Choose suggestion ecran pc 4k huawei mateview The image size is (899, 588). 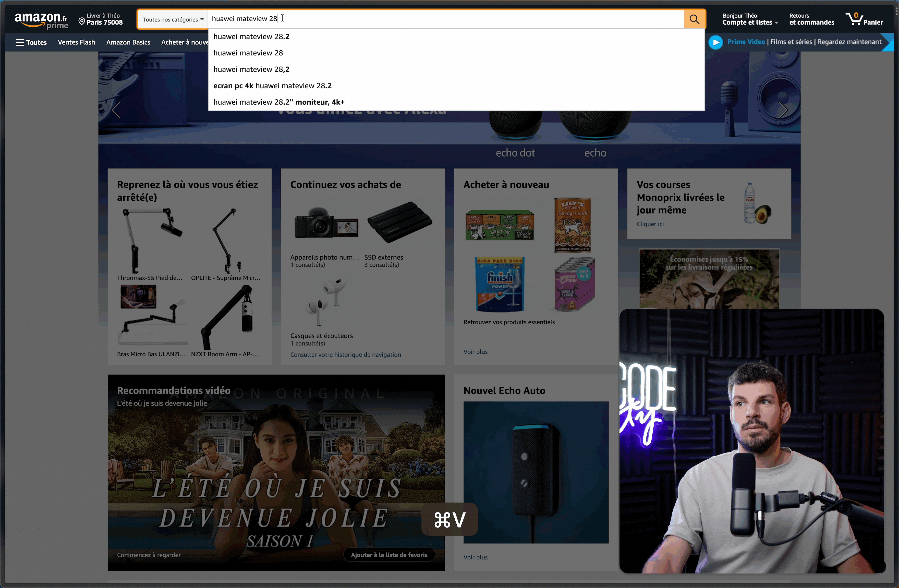pyautogui.click(x=272, y=86)
